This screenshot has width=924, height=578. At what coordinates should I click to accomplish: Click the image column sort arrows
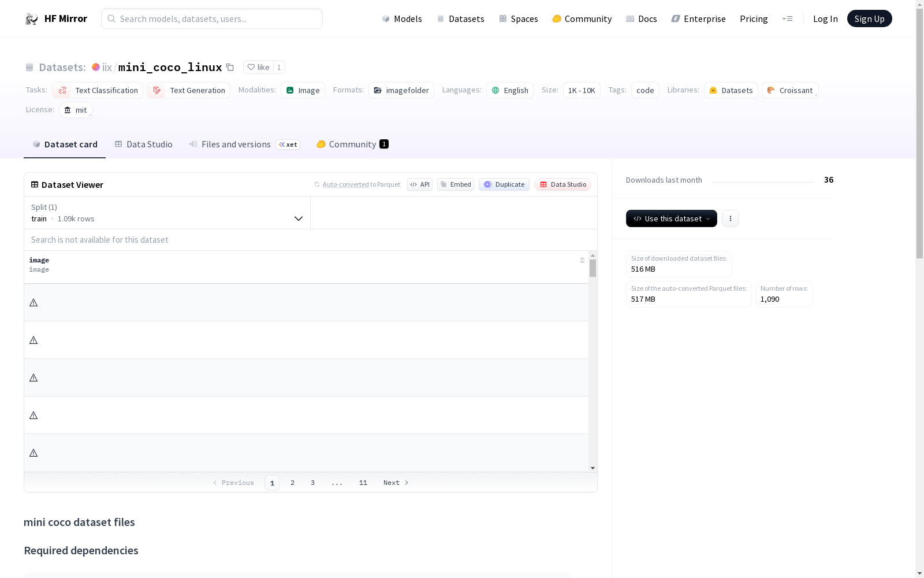(582, 261)
